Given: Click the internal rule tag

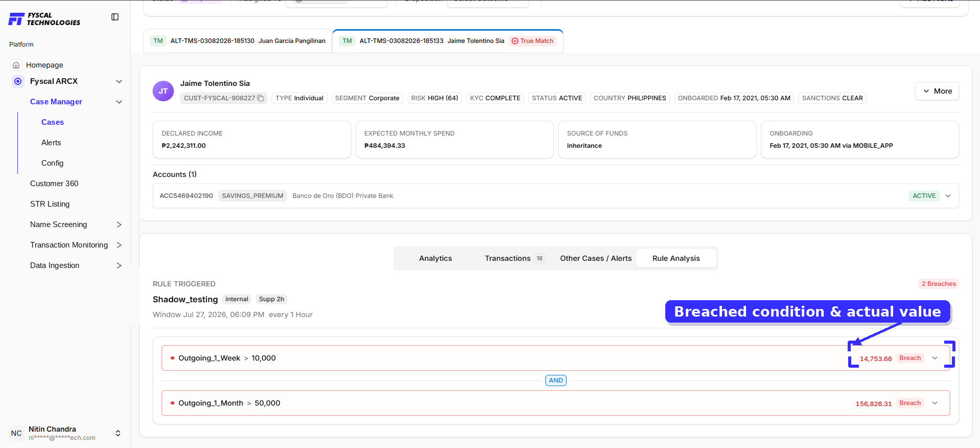Looking at the screenshot, I should [x=237, y=299].
